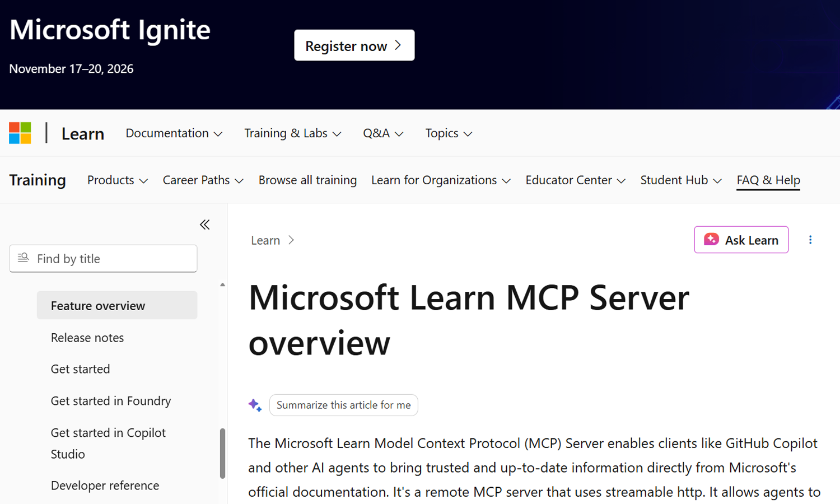Click the Learn breadcrumb link
Image resolution: width=840 pixels, height=504 pixels.
click(x=265, y=240)
